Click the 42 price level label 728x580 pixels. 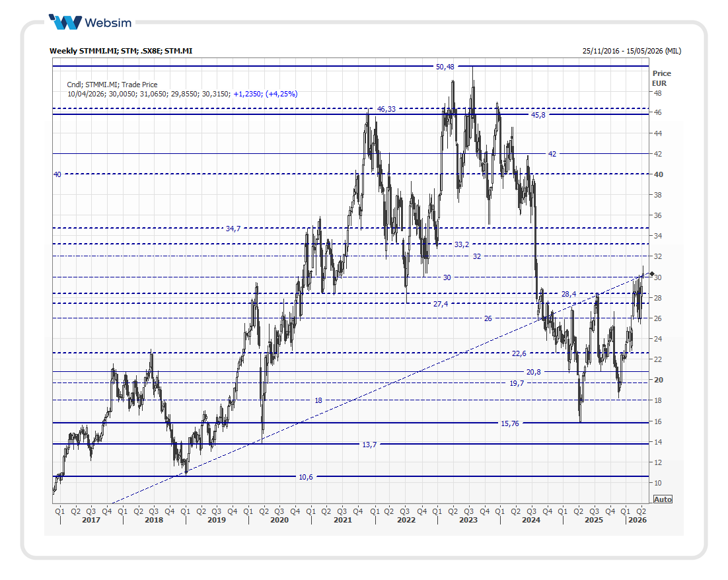tap(552, 154)
